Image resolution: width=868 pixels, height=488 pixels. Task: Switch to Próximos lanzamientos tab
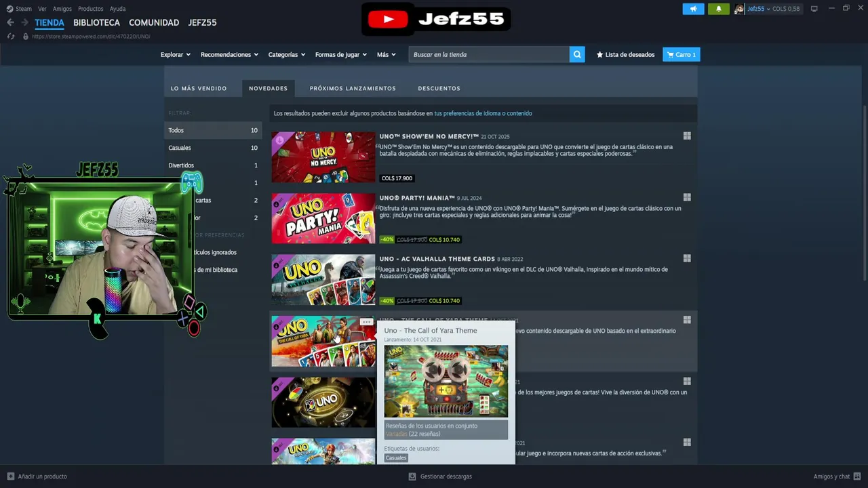click(353, 88)
